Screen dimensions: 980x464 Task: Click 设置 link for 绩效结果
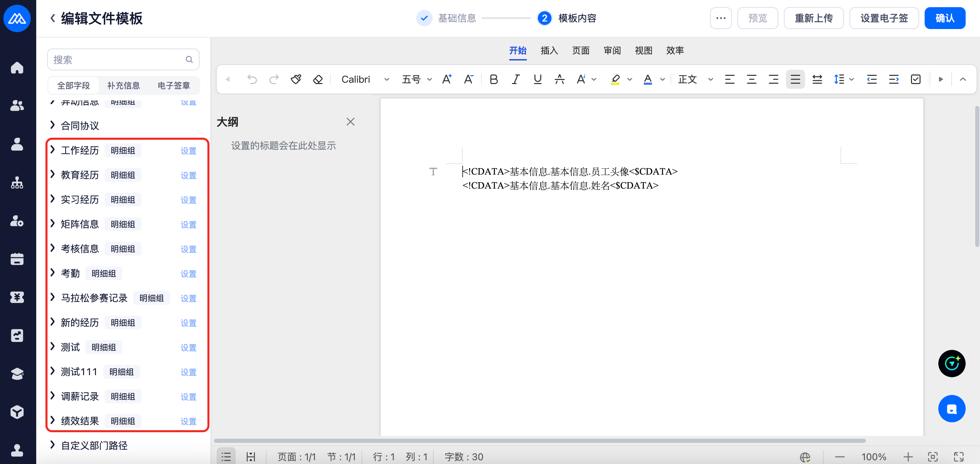tap(188, 421)
